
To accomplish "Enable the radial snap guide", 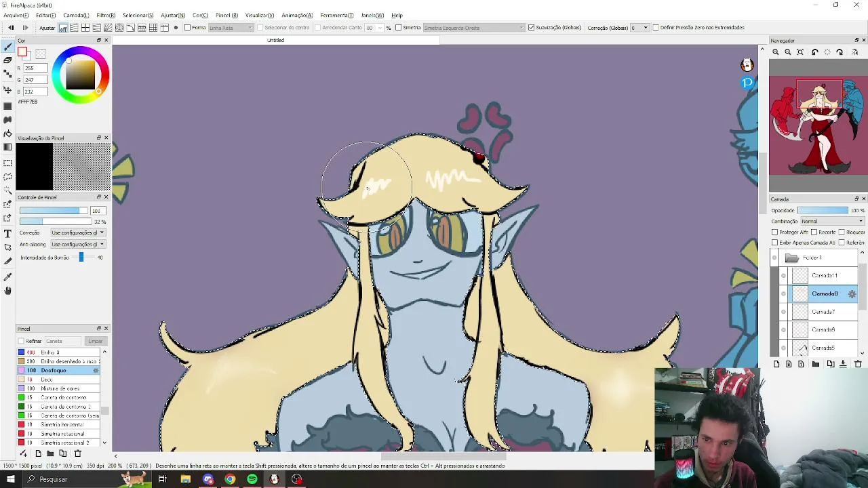I will [x=108, y=28].
